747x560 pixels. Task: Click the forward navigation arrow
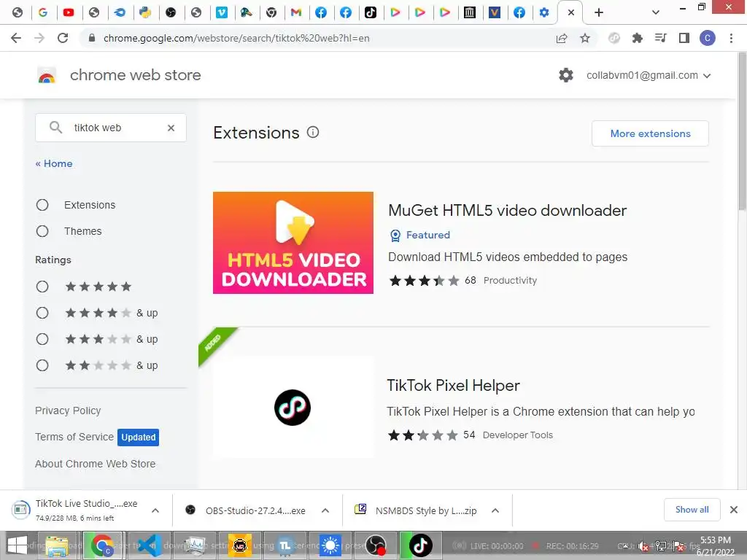(x=39, y=38)
